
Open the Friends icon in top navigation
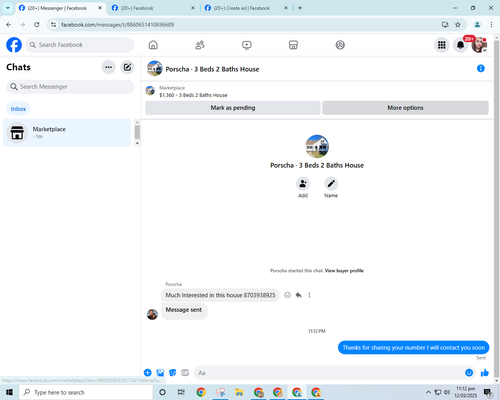point(200,45)
